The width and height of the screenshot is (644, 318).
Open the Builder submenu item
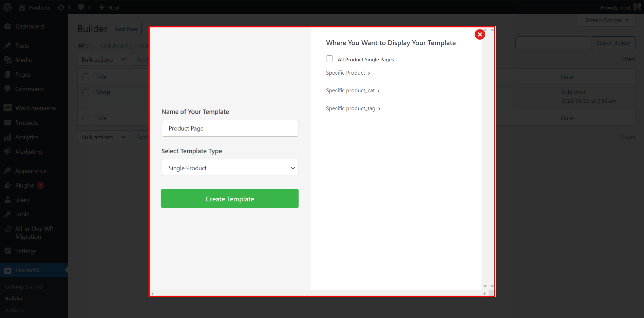click(14, 298)
